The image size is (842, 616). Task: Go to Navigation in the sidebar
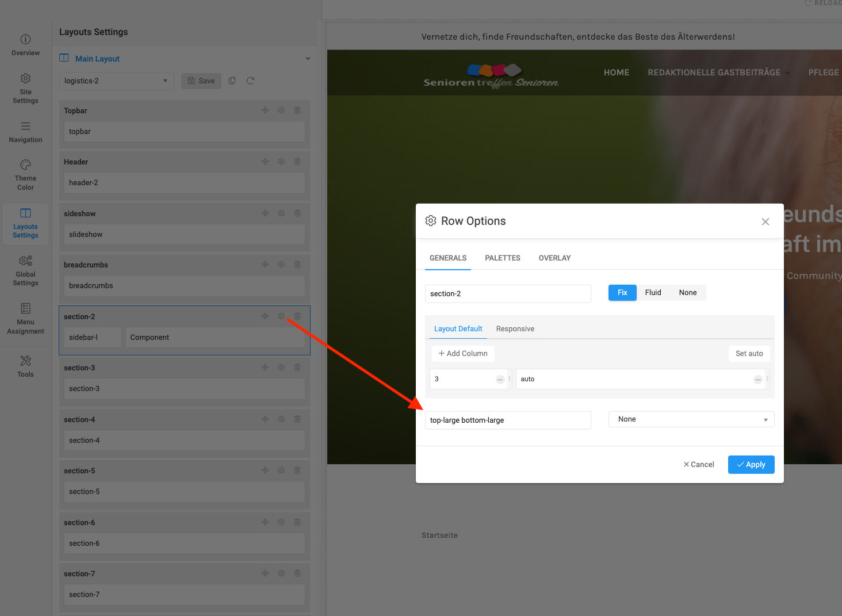25,132
